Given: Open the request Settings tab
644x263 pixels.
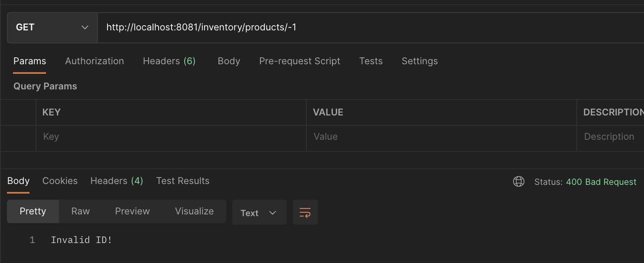Looking at the screenshot, I should click(420, 61).
